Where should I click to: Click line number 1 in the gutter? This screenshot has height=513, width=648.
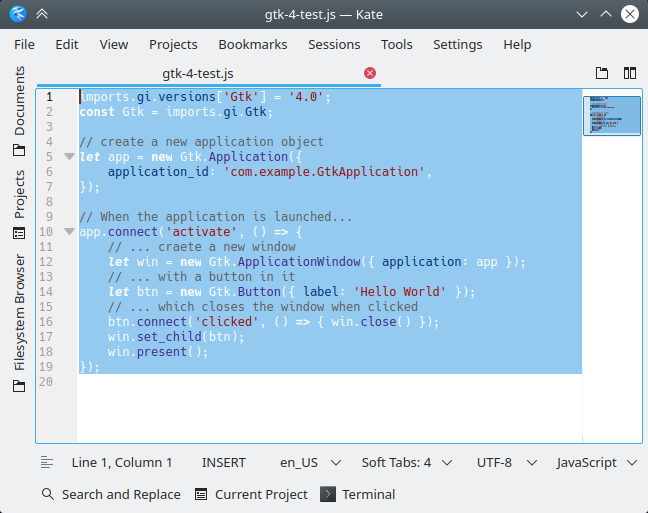pyautogui.click(x=49, y=97)
